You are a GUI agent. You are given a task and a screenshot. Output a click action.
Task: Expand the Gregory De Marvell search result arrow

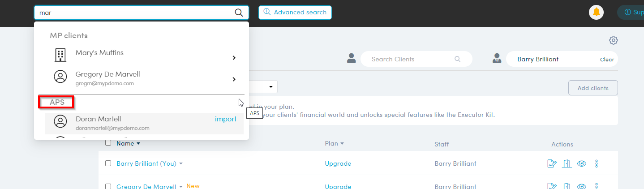tap(234, 79)
